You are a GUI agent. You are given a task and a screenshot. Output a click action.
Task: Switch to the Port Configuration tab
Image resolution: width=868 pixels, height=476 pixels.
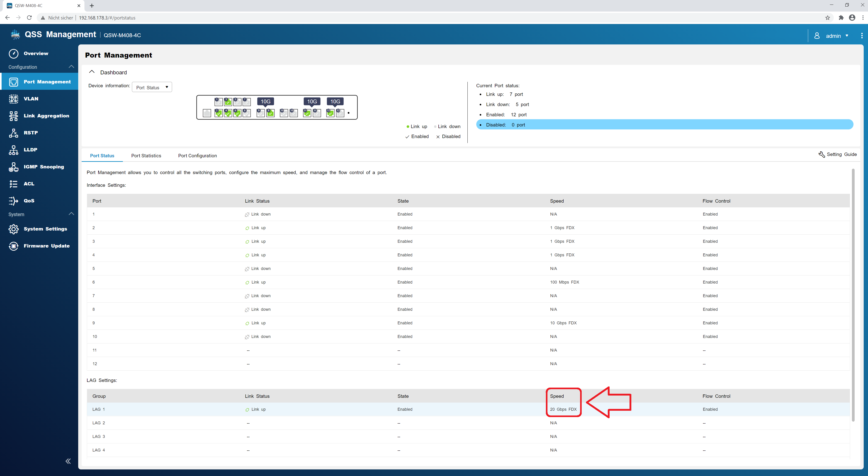point(197,156)
